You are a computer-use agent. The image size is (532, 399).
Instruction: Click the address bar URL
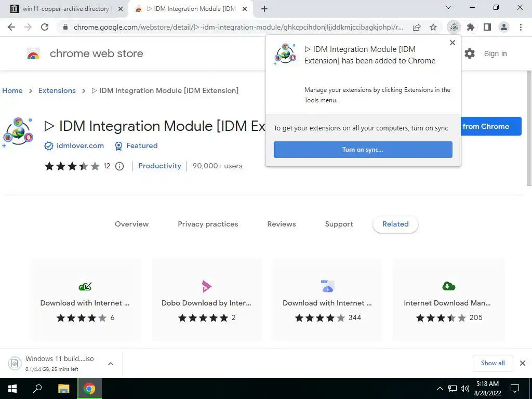[238, 27]
